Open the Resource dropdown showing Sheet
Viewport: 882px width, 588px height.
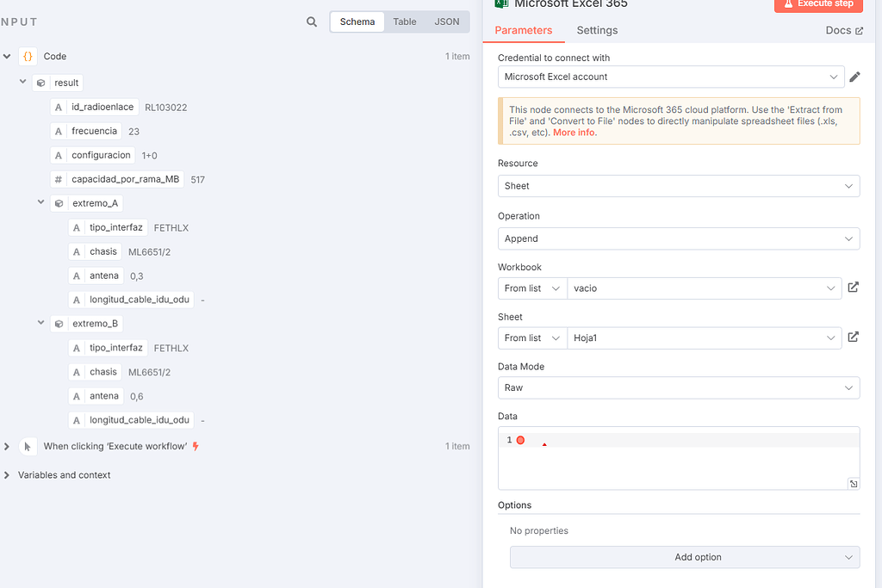tap(678, 186)
